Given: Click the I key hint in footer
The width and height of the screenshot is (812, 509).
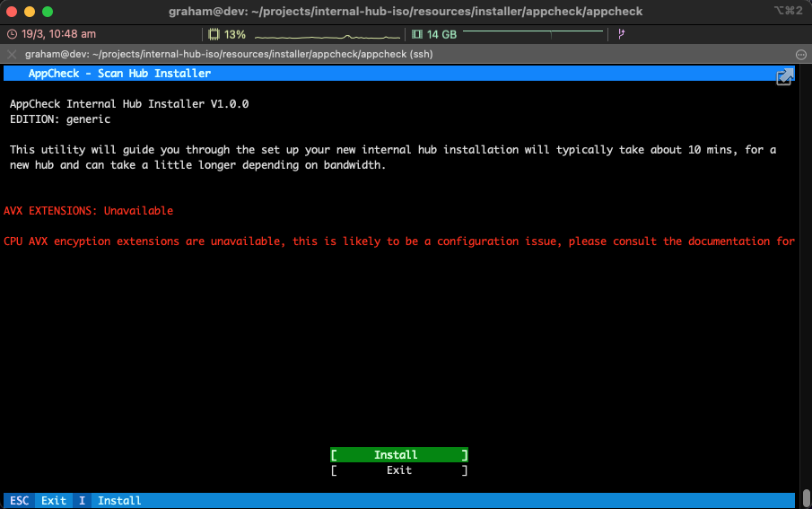Looking at the screenshot, I should (82, 500).
